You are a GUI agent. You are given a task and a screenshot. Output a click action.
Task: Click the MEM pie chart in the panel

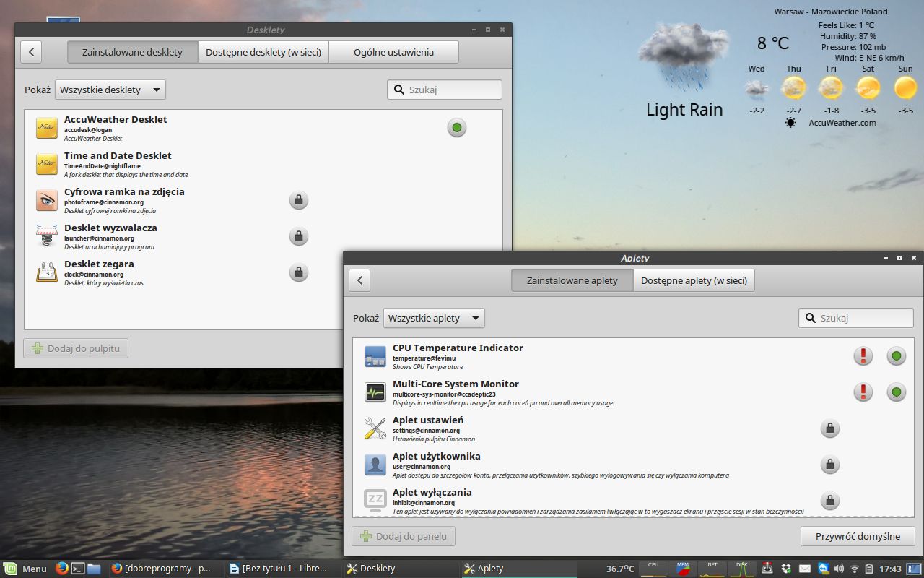(x=683, y=569)
